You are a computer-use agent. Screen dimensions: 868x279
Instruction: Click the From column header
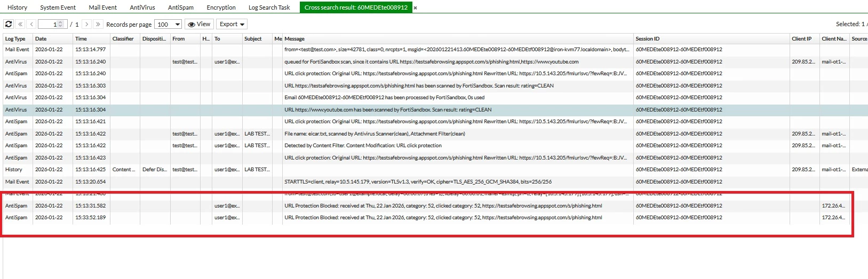click(185, 39)
